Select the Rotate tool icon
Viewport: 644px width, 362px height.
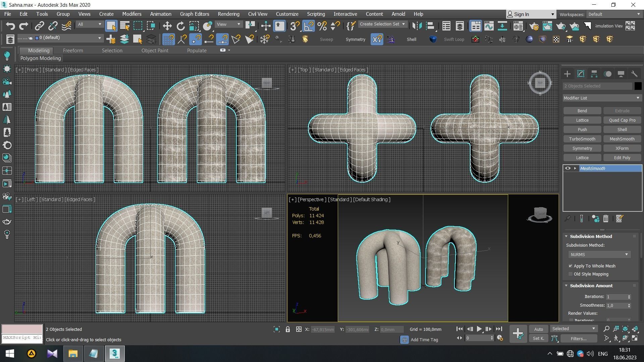point(180,26)
